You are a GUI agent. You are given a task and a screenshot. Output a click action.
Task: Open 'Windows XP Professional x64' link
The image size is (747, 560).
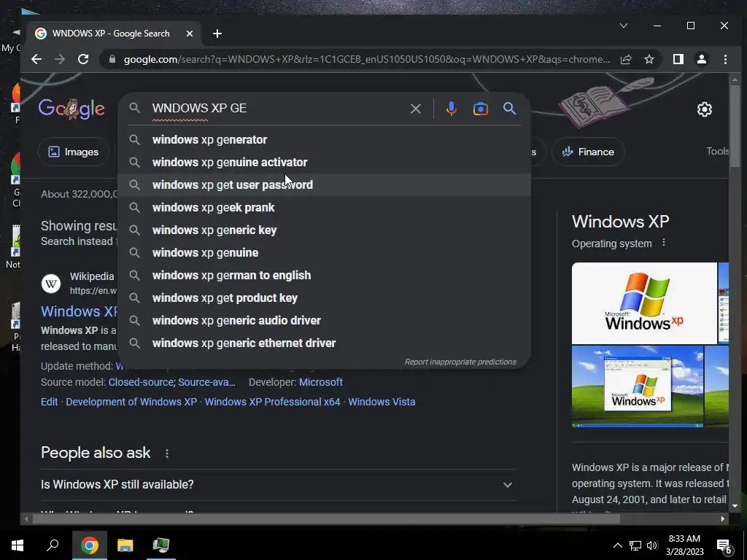click(273, 402)
